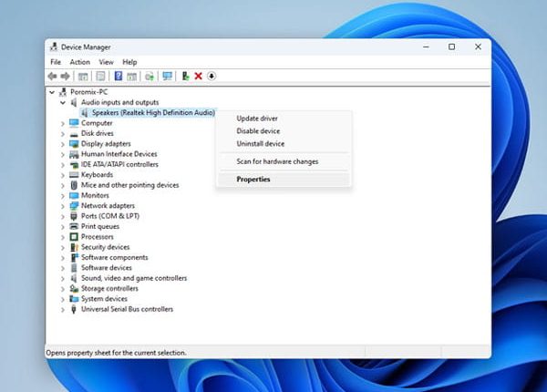Open the blue Help toolbar icon
The width and height of the screenshot is (547, 392).
(x=119, y=76)
